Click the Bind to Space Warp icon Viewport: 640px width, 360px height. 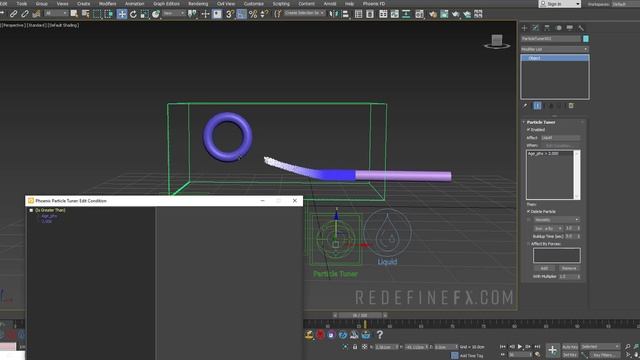pos(36,14)
